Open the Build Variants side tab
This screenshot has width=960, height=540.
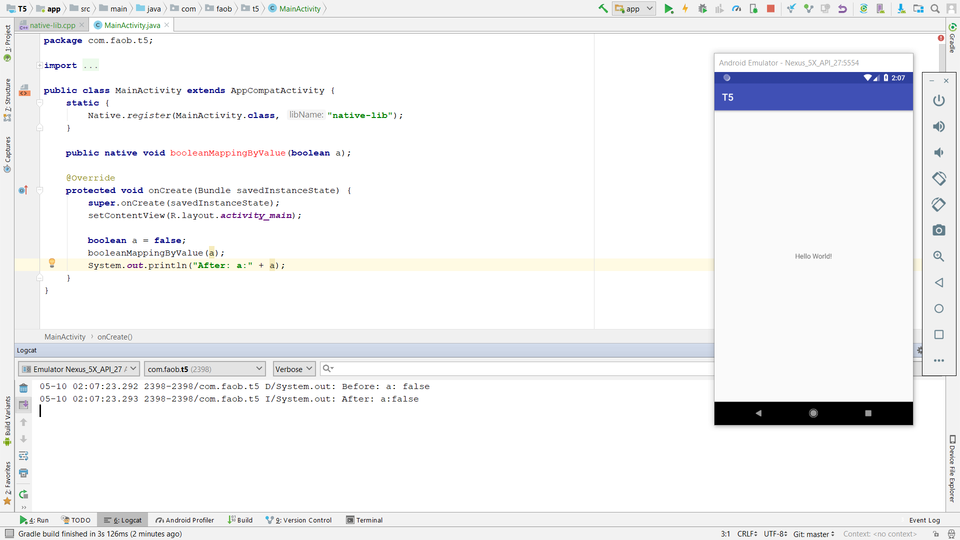coord(7,421)
